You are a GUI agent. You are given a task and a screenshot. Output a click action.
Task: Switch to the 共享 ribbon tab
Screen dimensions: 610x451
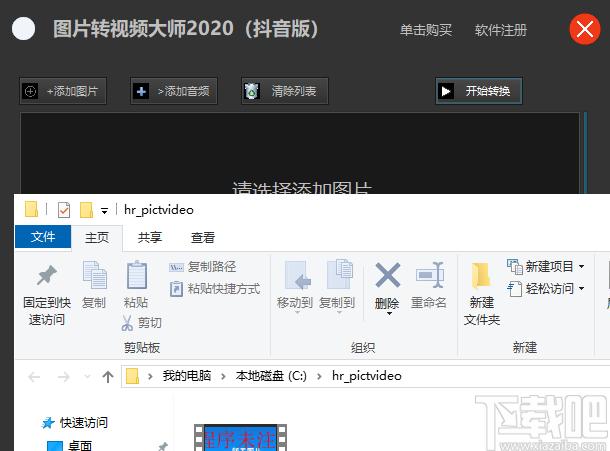149,237
